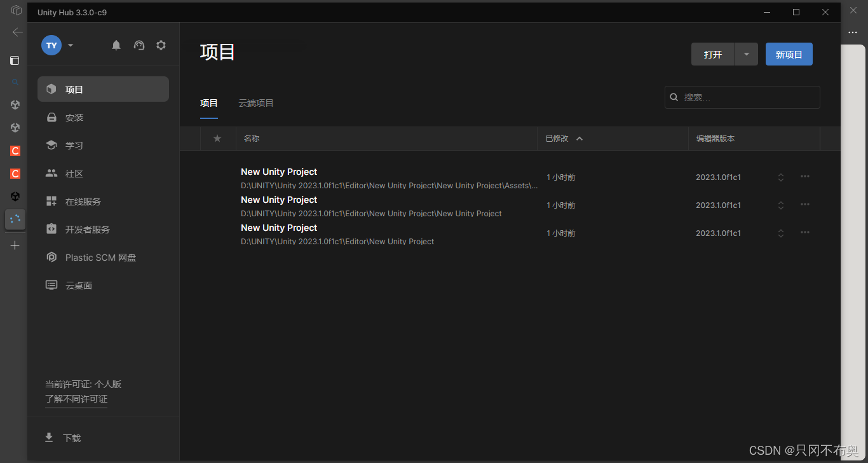Switch to the 云端项目 tab
The image size is (868, 463).
[x=256, y=103]
